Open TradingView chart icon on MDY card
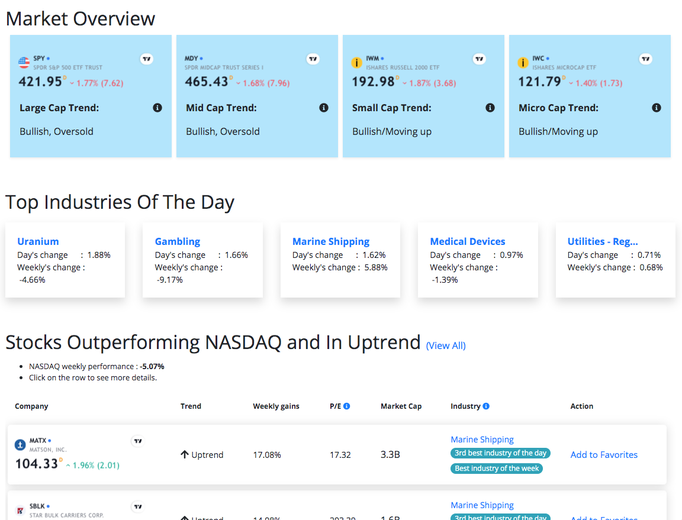This screenshot has height=520, width=682. 313,59
